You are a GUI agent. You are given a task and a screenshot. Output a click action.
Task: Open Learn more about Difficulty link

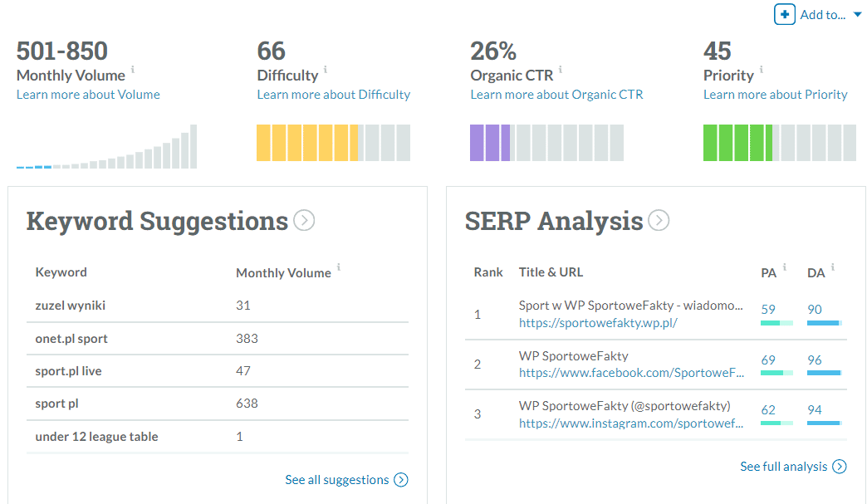pos(333,95)
